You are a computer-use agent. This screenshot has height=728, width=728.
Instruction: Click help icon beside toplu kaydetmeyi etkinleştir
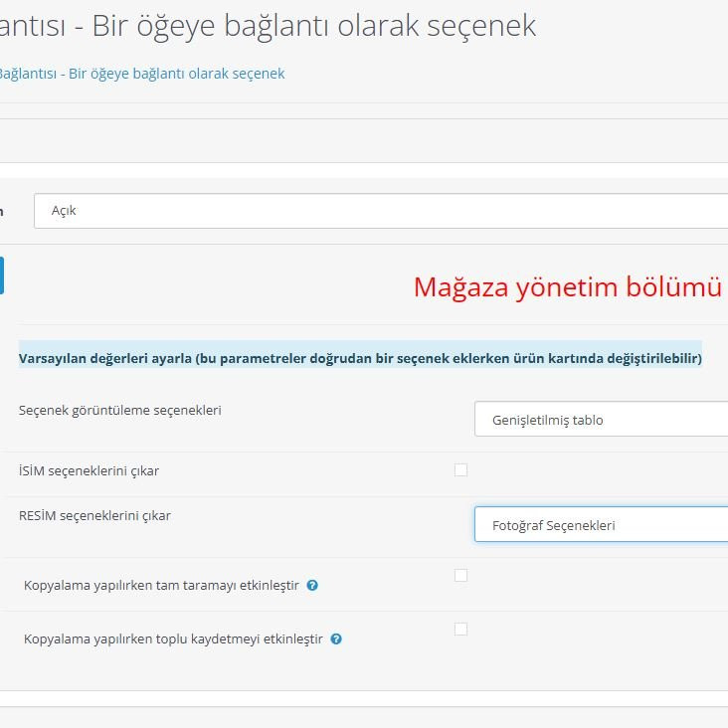point(336,639)
